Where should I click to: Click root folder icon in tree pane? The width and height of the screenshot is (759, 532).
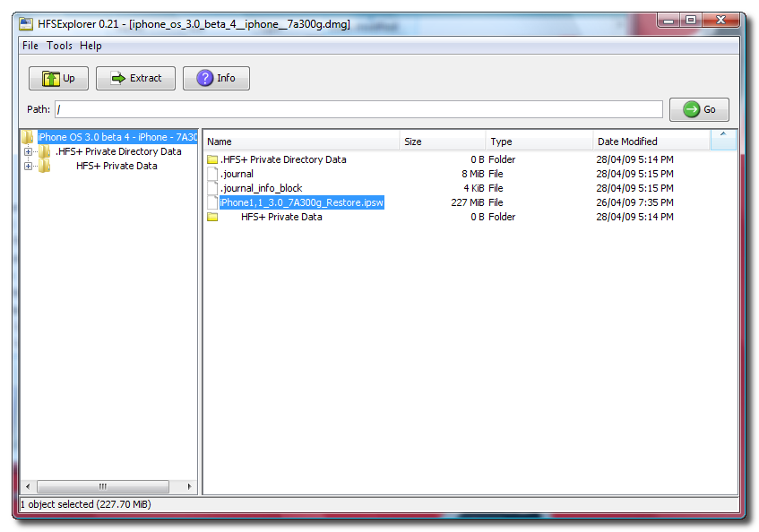[x=28, y=137]
